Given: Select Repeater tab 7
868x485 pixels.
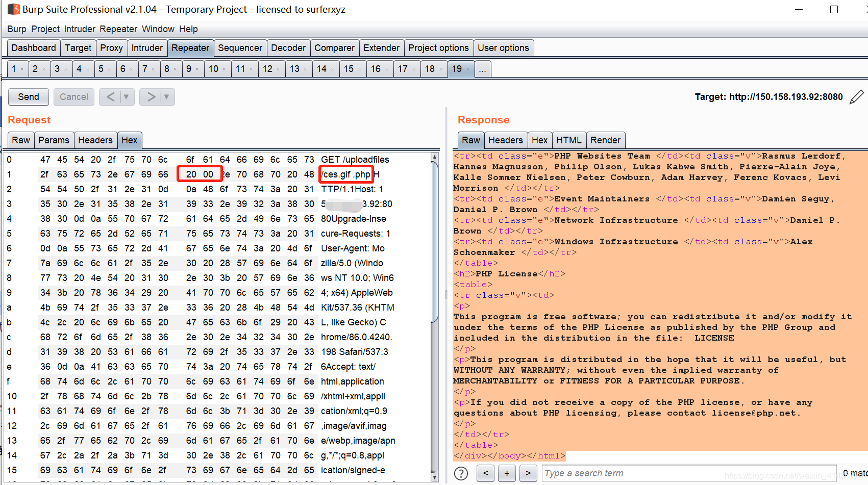Looking at the screenshot, I should point(145,68).
